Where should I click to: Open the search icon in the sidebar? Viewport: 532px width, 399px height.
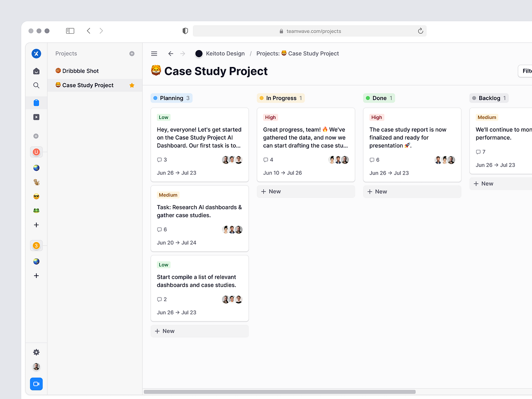[x=36, y=85]
